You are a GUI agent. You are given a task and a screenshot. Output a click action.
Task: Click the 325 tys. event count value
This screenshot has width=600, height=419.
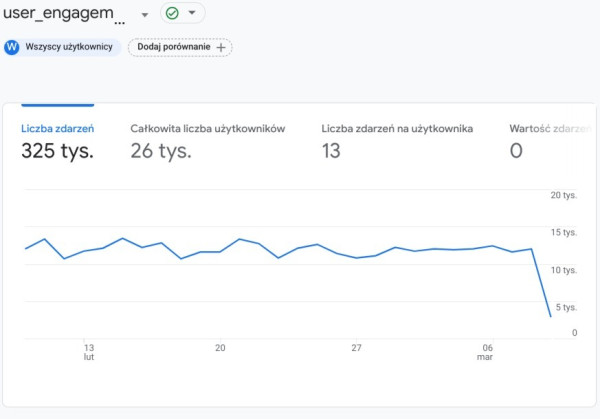pyautogui.click(x=57, y=152)
